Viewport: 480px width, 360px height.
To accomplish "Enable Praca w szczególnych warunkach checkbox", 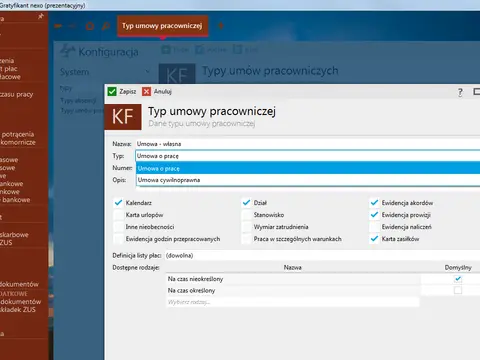I will [x=246, y=239].
